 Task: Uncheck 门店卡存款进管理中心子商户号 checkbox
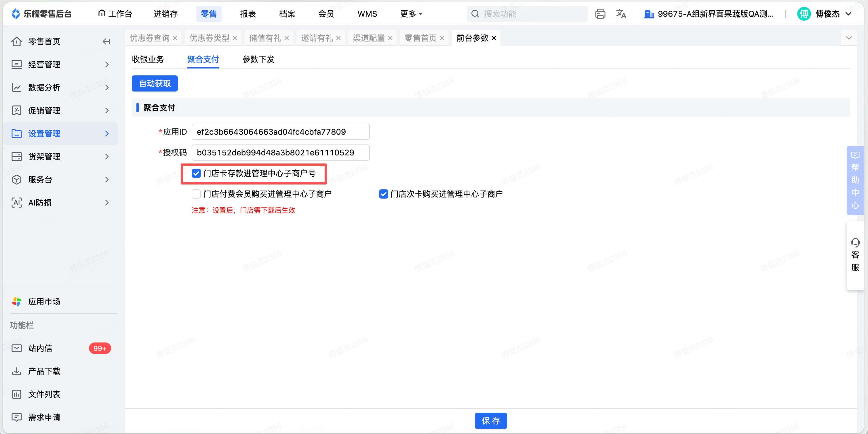(x=196, y=173)
